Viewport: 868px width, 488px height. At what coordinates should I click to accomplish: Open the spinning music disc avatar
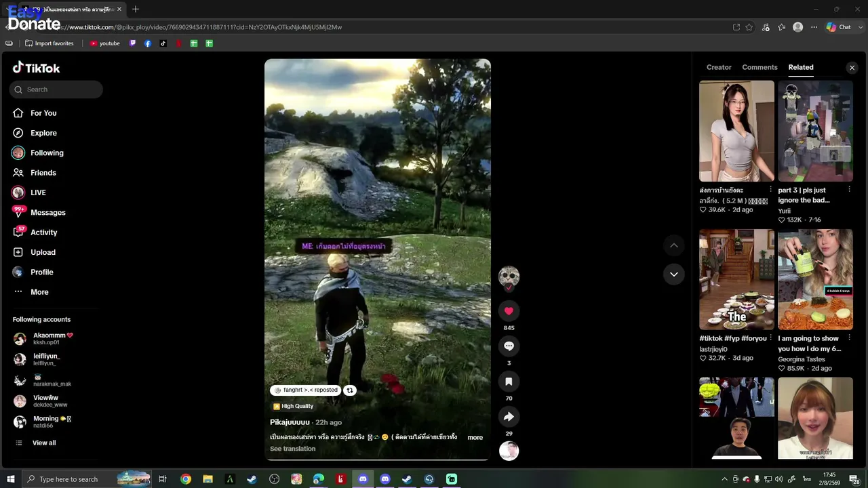[509, 451]
